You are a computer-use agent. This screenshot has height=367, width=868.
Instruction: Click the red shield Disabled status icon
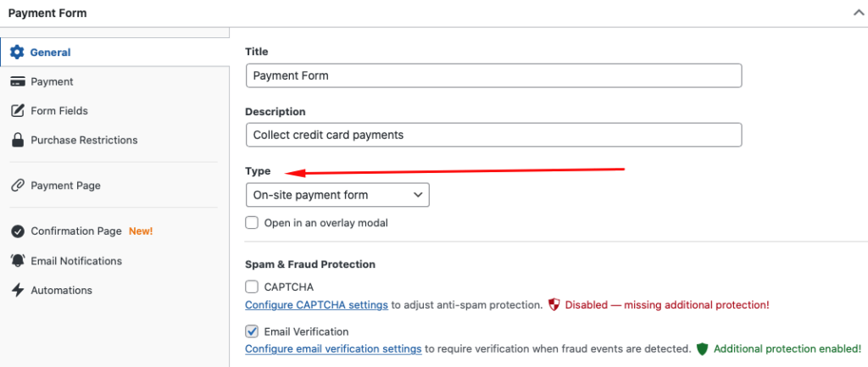[554, 304]
